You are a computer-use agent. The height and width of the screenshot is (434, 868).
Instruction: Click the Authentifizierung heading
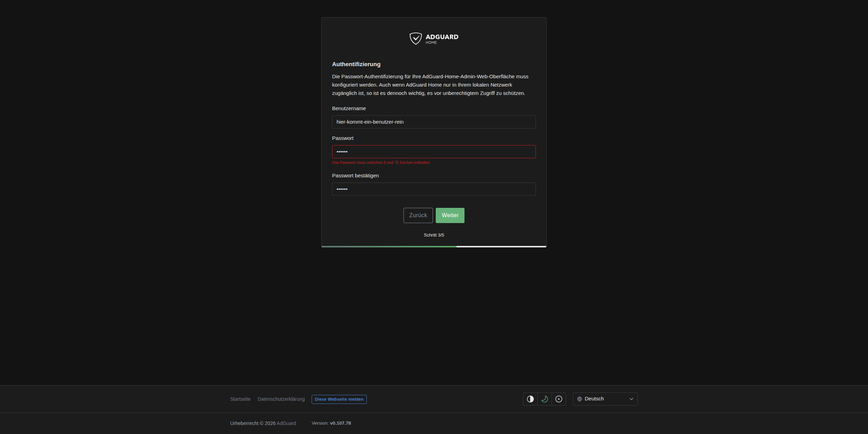coord(356,64)
